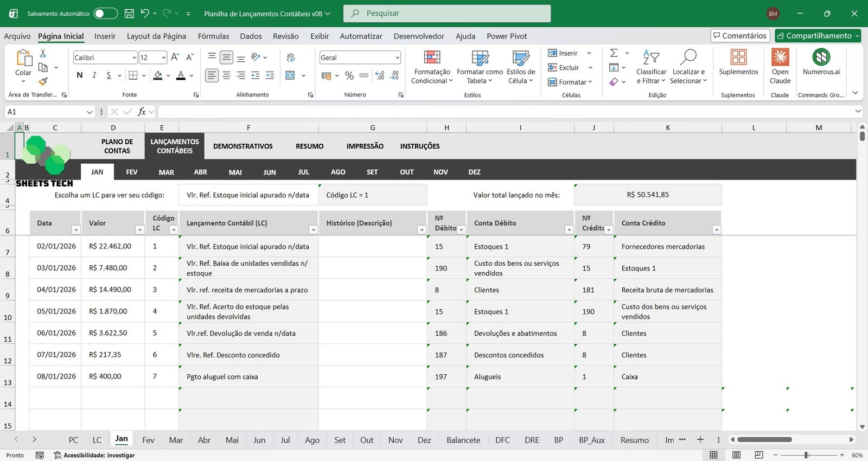Viewport: 868px width, 461px height.
Task: Click the Format Painter brush icon
Action: (x=43, y=81)
